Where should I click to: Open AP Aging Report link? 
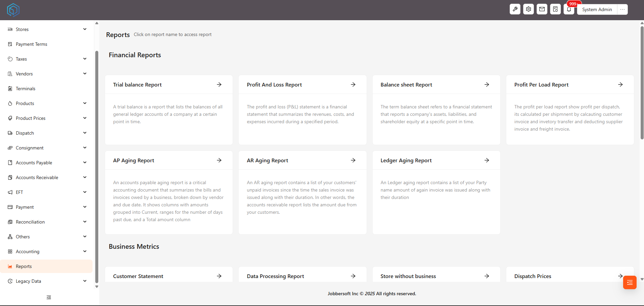[x=134, y=161]
